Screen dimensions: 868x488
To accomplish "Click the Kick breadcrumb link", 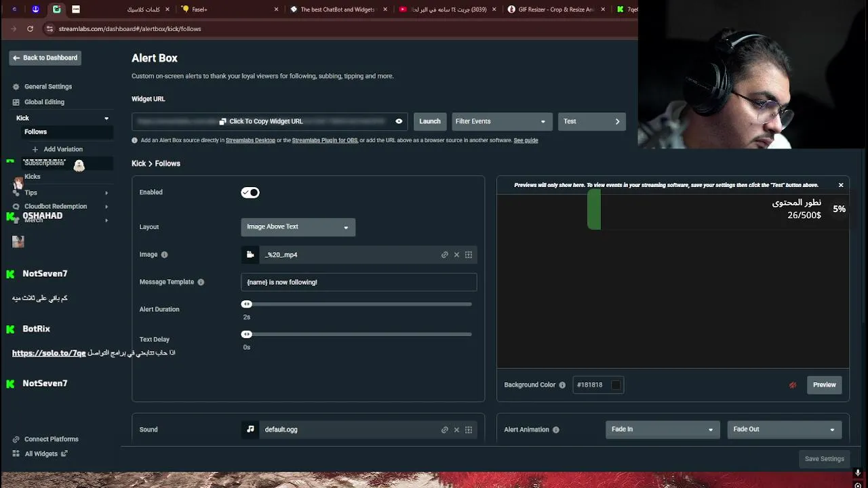I will click(x=138, y=163).
